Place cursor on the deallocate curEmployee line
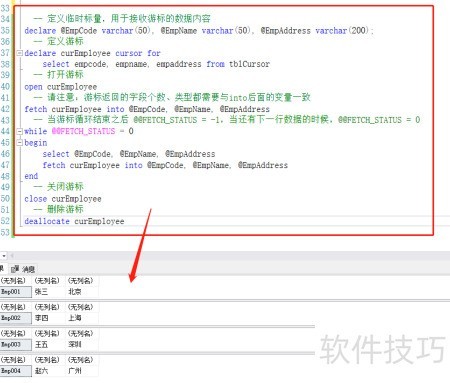The image size is (450, 383). pyautogui.click(x=74, y=221)
